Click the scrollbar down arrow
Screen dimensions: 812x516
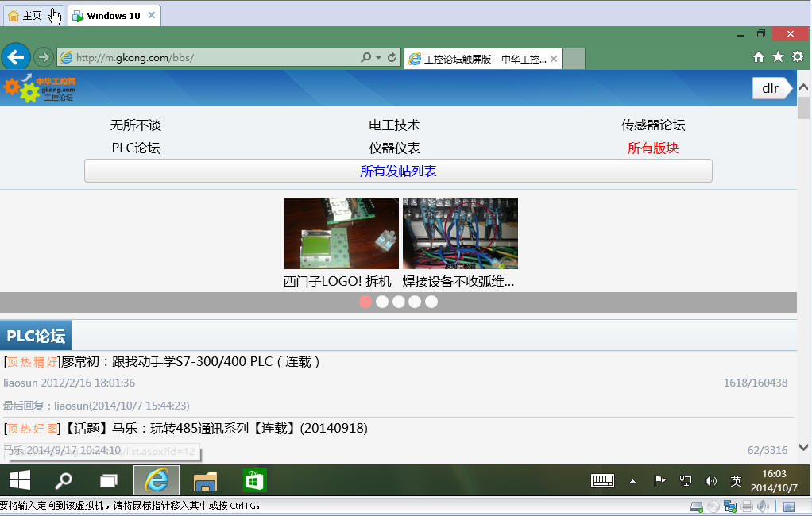click(804, 447)
